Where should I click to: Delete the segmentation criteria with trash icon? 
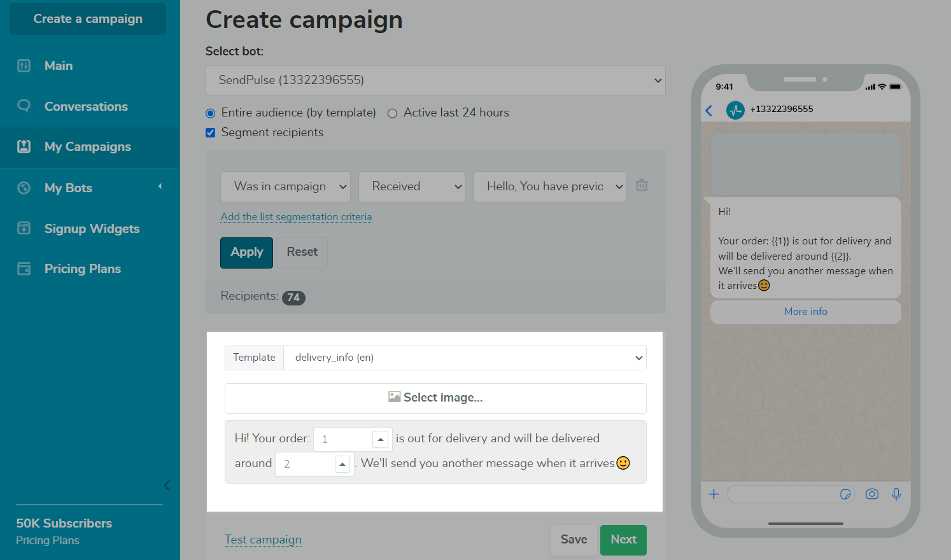[x=642, y=185]
